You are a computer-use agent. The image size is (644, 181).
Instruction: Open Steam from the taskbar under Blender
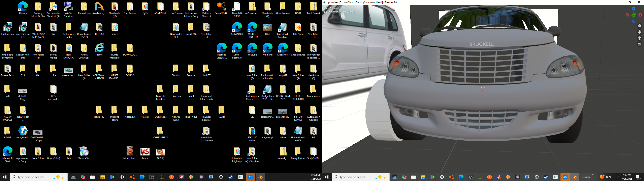(546, 177)
